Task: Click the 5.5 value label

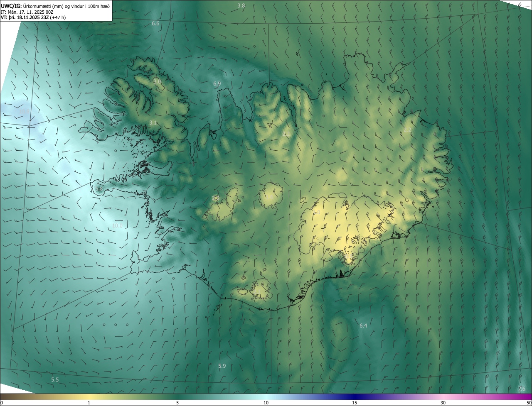Action: point(55,379)
